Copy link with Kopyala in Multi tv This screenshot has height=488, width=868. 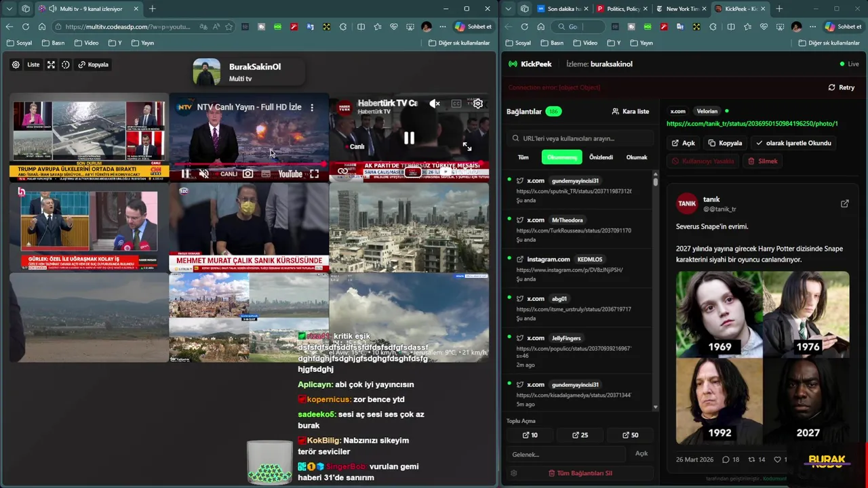pyautogui.click(x=93, y=64)
